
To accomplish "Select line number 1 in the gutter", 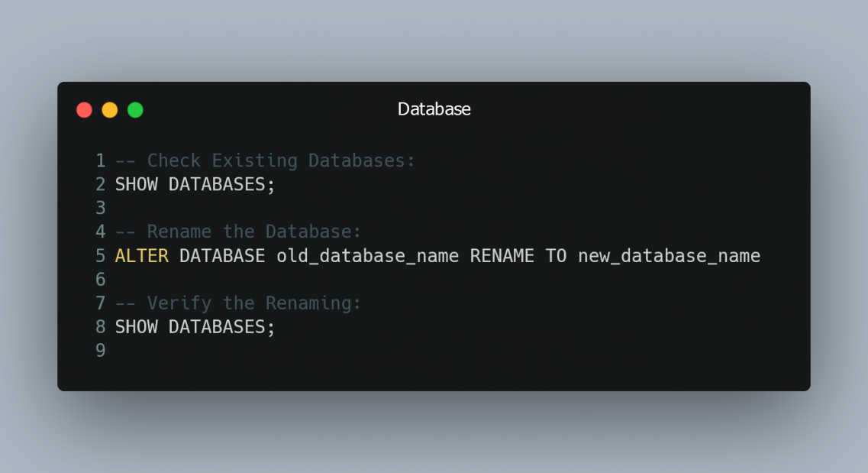I will [100, 160].
